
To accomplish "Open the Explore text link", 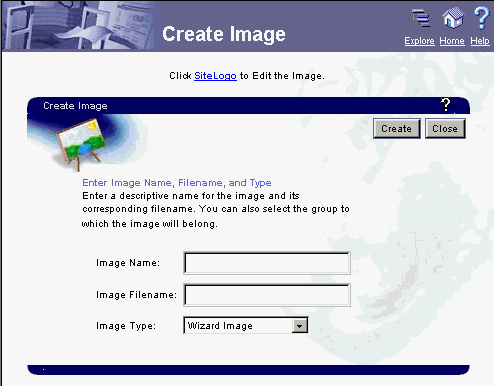I will 419,41.
